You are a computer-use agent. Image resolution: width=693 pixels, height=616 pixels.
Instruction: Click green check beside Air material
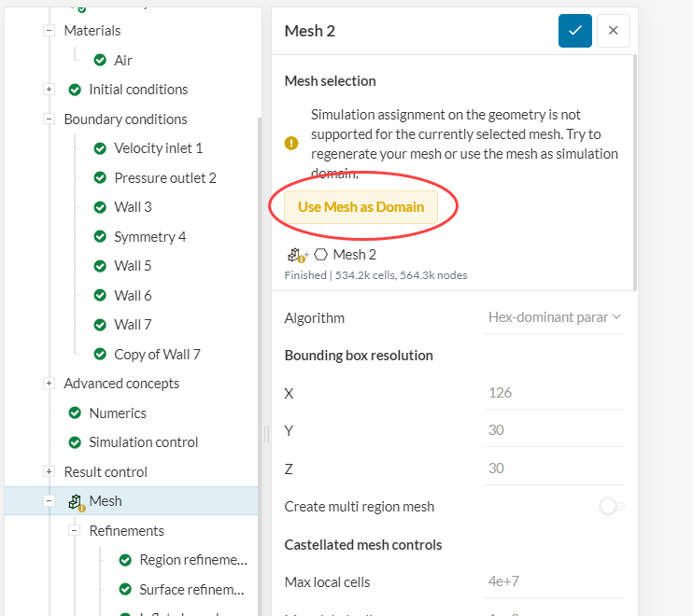point(100,61)
